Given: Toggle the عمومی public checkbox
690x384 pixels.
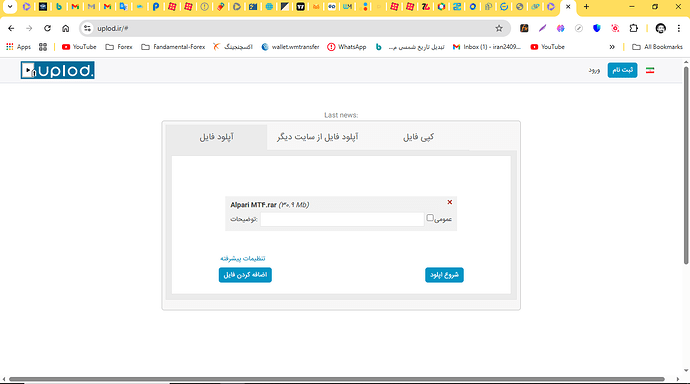Looking at the screenshot, I should tap(430, 218).
